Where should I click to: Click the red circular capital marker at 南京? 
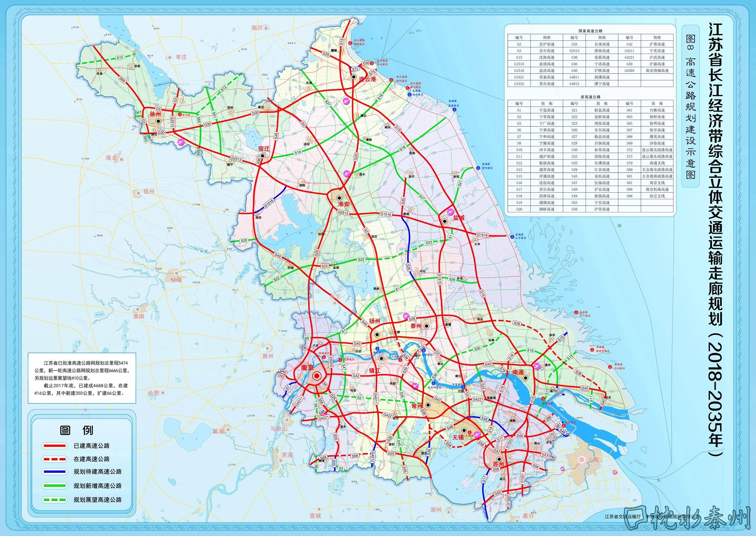[317, 376]
